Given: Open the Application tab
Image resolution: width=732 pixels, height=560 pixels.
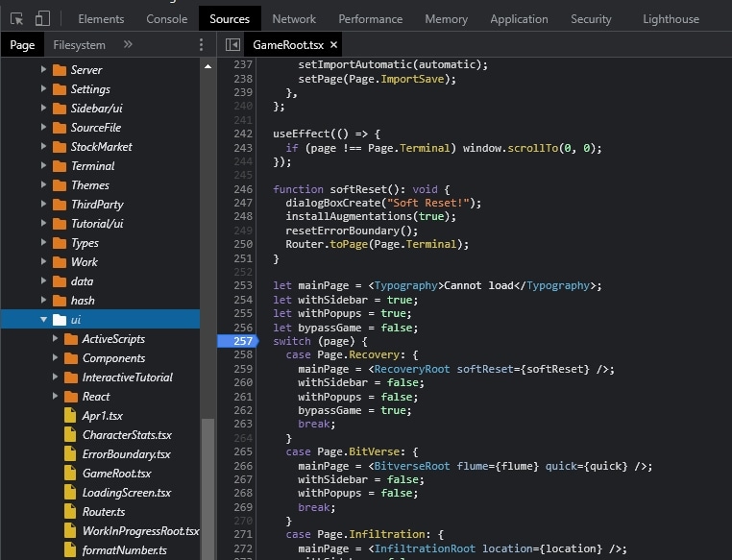Looking at the screenshot, I should click(519, 19).
